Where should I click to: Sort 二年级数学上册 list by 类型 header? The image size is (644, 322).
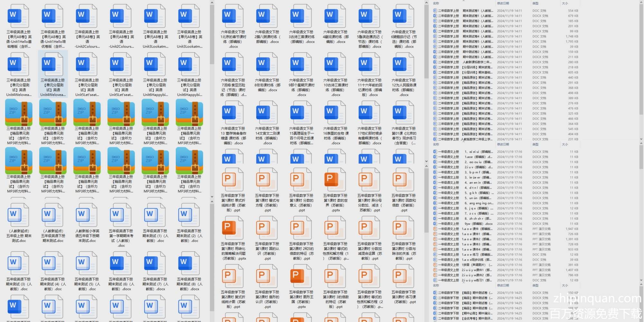535,3
